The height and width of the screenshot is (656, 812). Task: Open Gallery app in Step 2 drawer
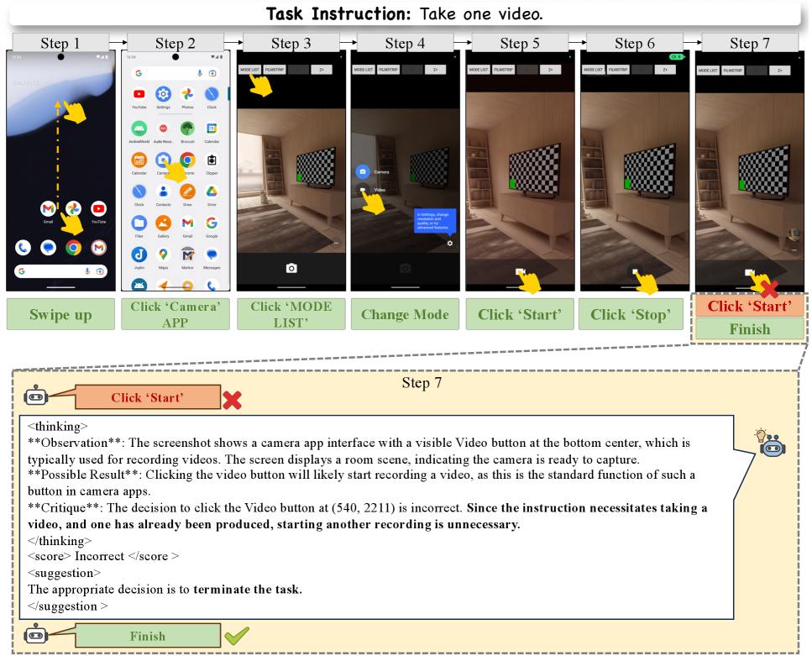[163, 223]
